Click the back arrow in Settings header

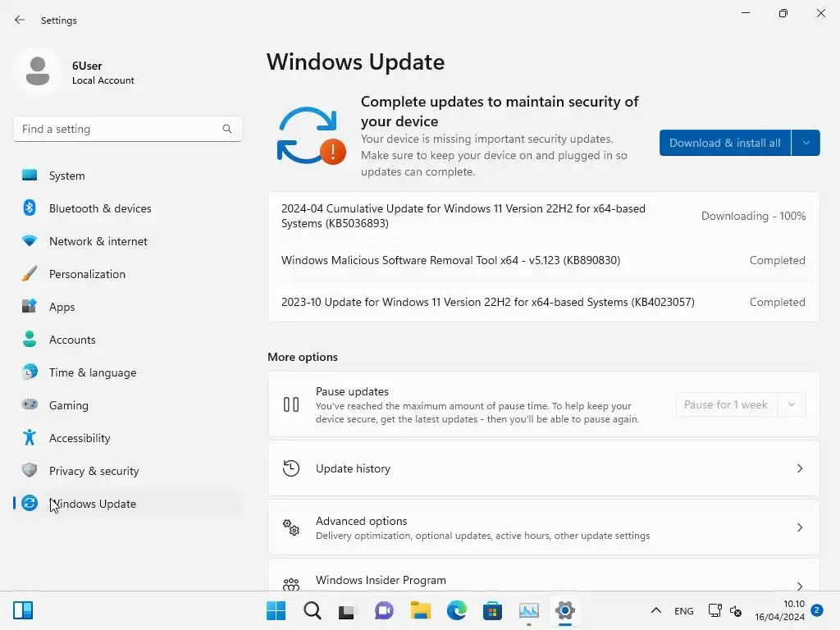(20, 20)
